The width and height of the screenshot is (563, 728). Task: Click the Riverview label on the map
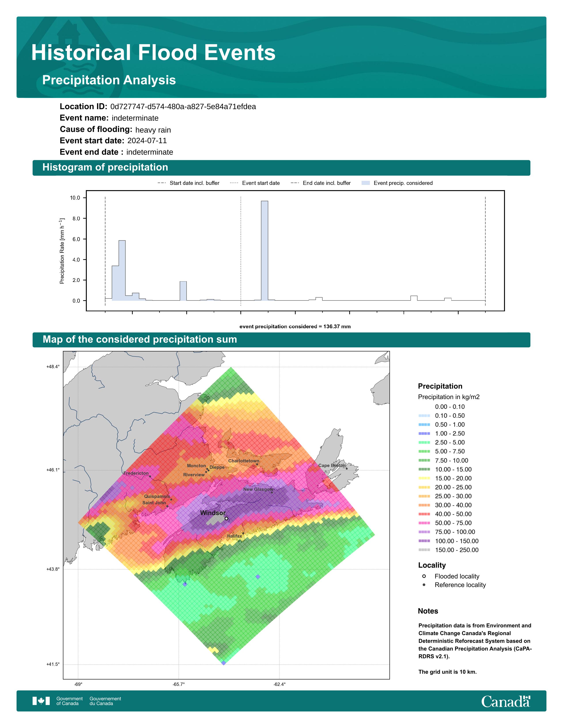194,475
